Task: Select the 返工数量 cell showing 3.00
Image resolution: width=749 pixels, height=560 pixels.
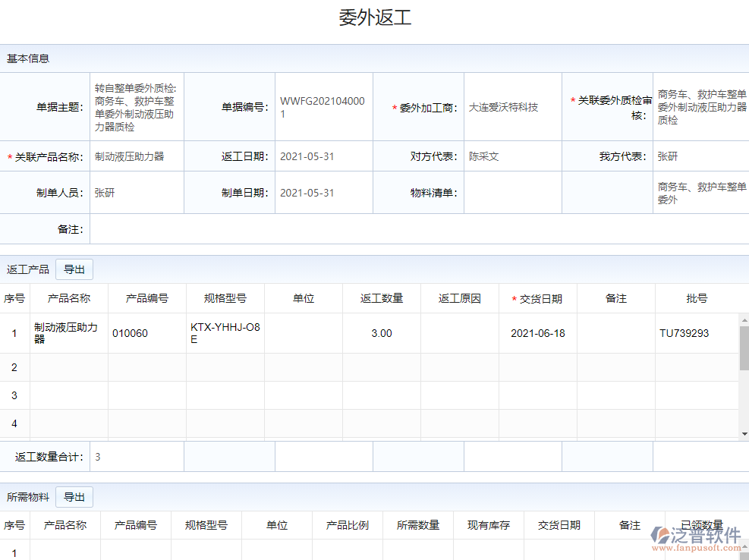Action: (x=381, y=333)
